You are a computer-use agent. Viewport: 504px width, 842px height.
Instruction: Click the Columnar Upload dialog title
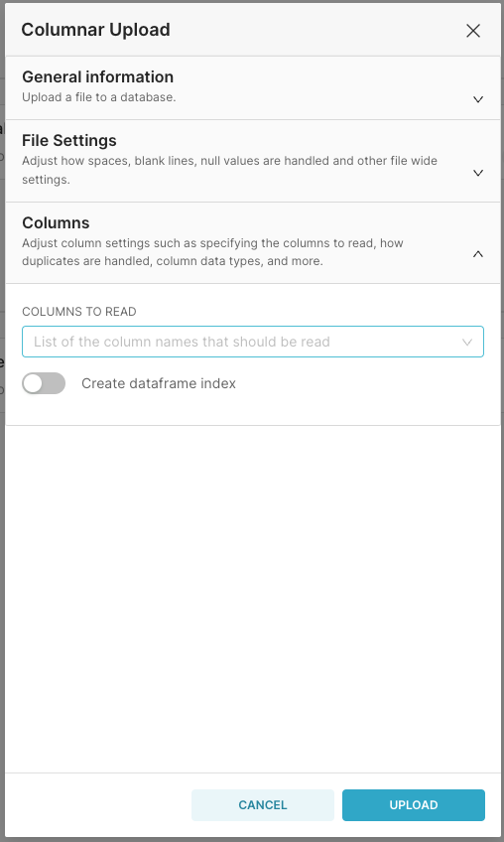(95, 30)
